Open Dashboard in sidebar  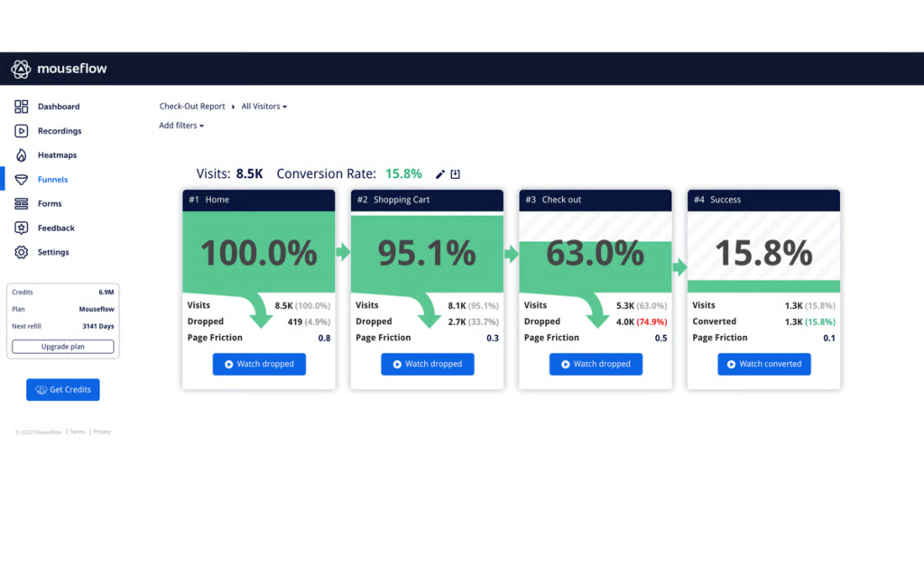(59, 107)
